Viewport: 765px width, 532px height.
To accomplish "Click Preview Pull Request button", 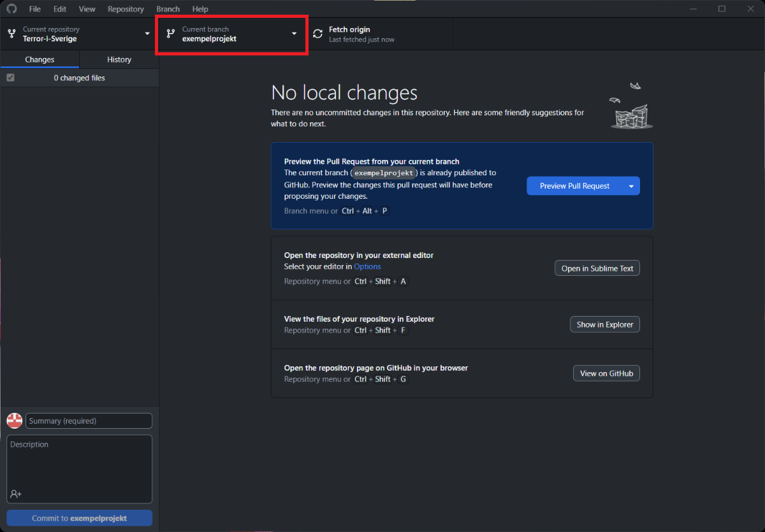I will click(x=574, y=186).
